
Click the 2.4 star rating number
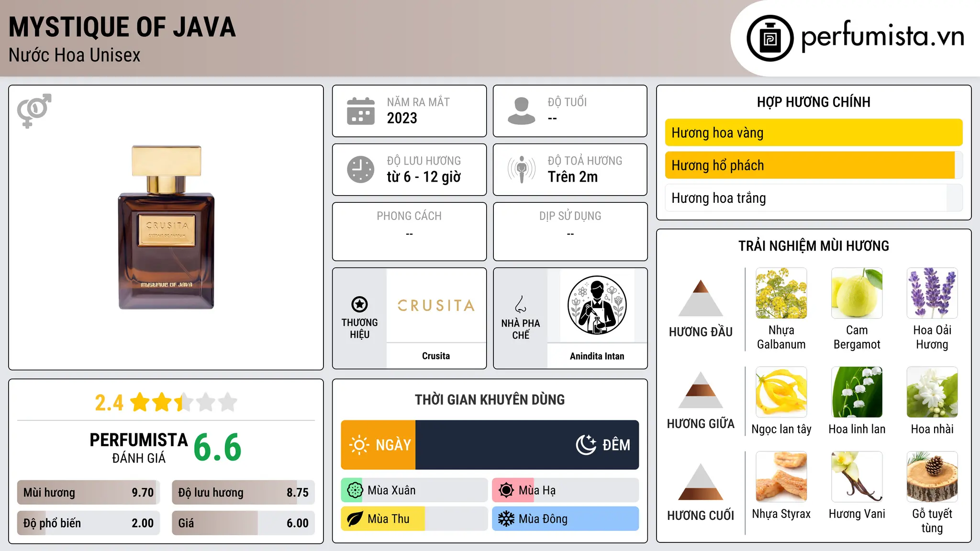point(109,403)
